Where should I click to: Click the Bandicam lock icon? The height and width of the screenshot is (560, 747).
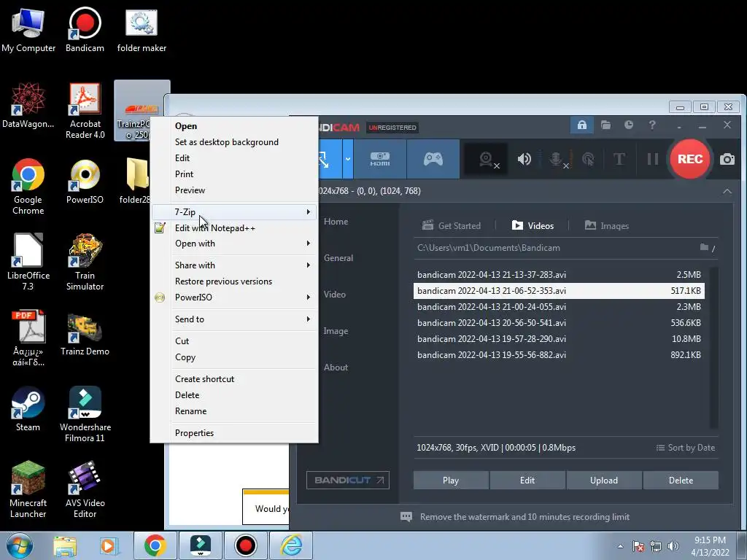coord(581,125)
